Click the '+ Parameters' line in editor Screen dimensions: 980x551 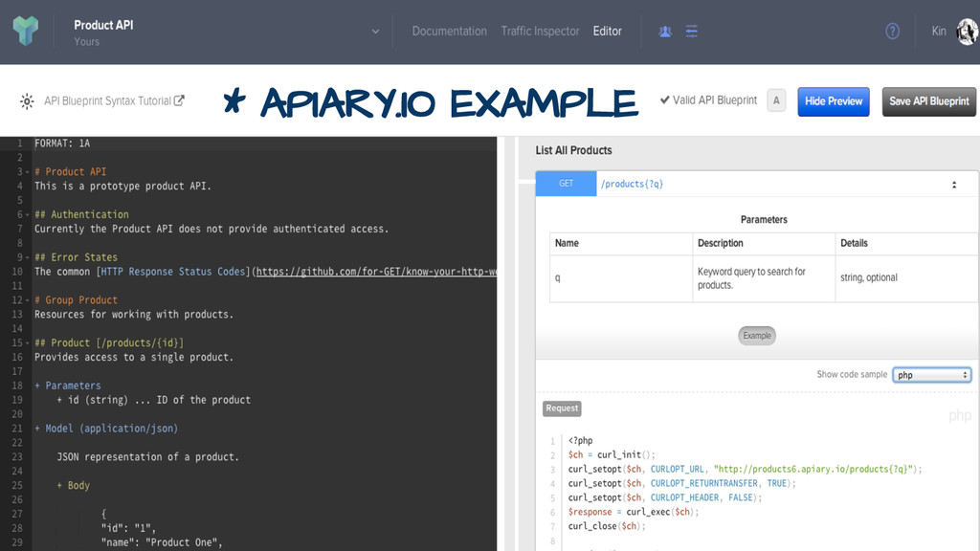pos(68,386)
